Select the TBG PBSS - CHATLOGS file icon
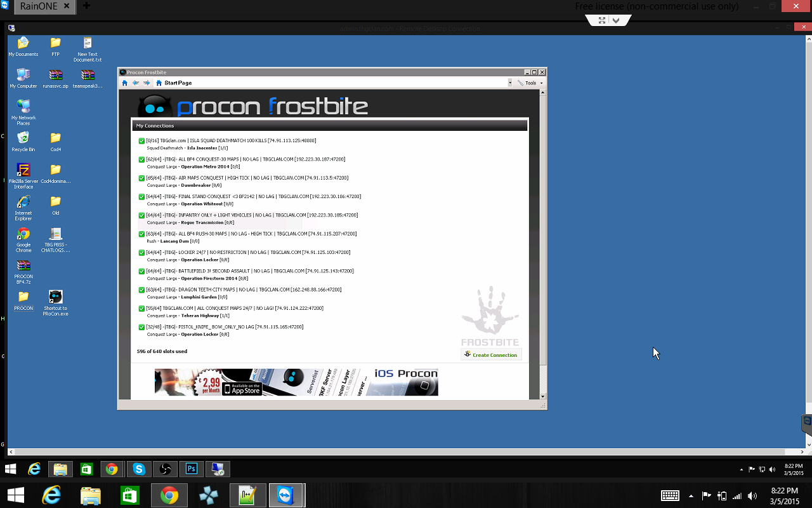This screenshot has height=508, width=812. (55, 239)
